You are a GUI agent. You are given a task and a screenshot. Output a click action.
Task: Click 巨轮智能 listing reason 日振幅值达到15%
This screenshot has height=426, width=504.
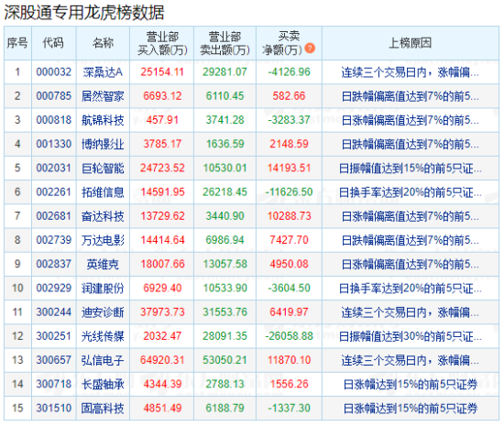(x=411, y=169)
